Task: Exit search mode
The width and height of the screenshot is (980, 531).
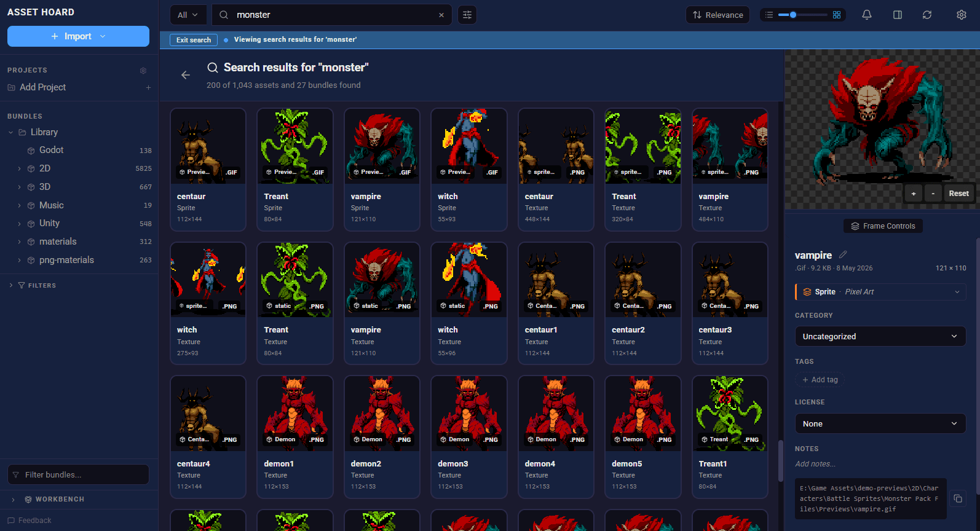Action: [194, 40]
